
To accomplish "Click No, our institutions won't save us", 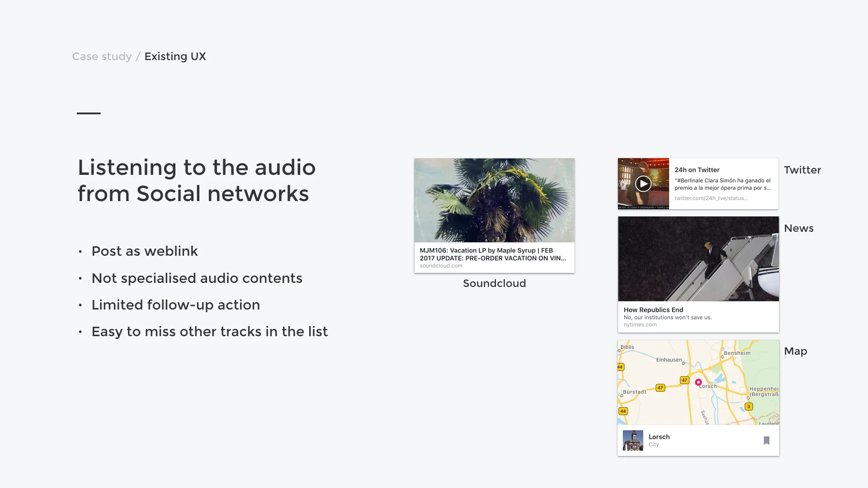I will click(x=668, y=318).
